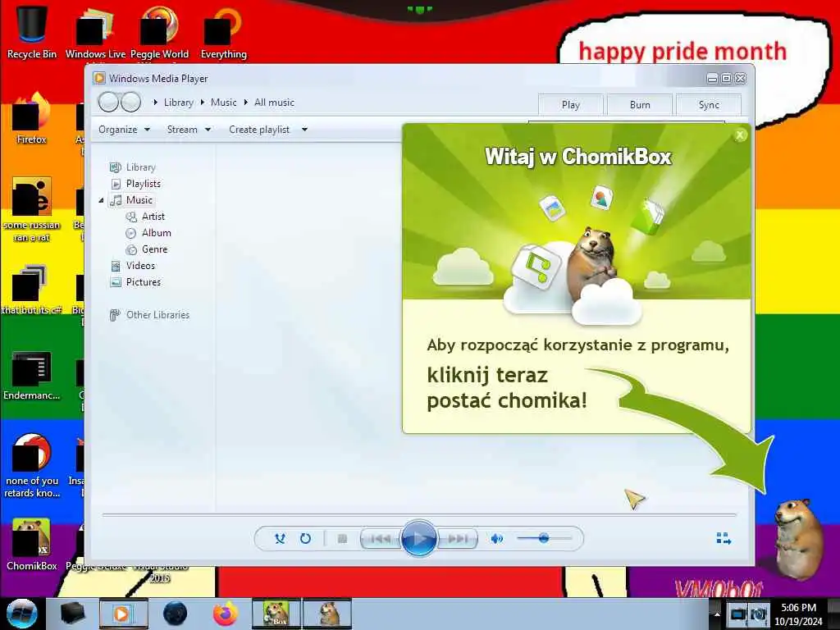Open the Windows Start orb

(x=21, y=614)
